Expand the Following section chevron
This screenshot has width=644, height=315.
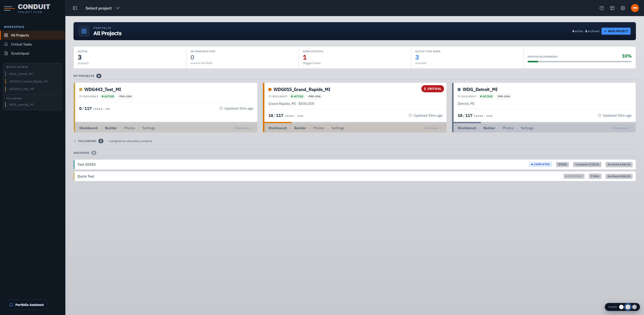point(75,141)
